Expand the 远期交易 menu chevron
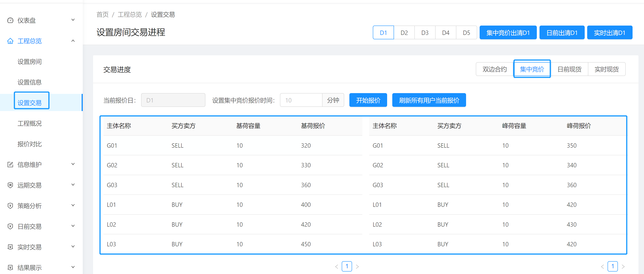Screen dimensions: 644x274 click(73, 185)
